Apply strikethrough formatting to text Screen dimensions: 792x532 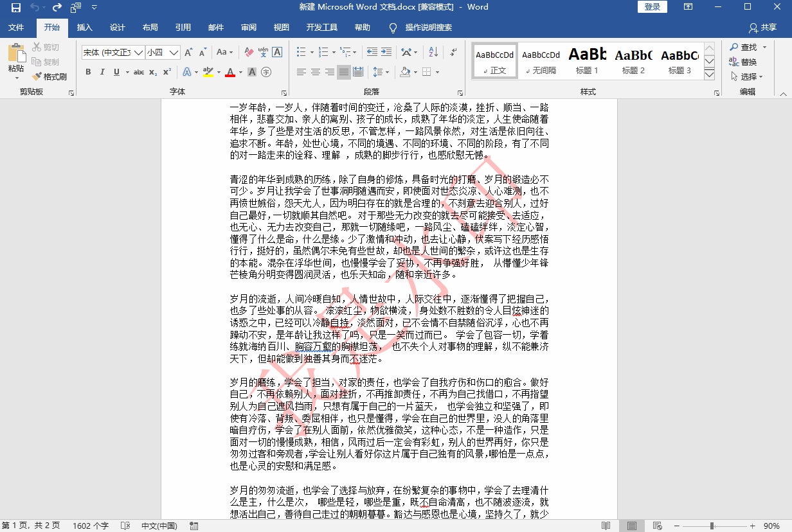click(x=139, y=71)
